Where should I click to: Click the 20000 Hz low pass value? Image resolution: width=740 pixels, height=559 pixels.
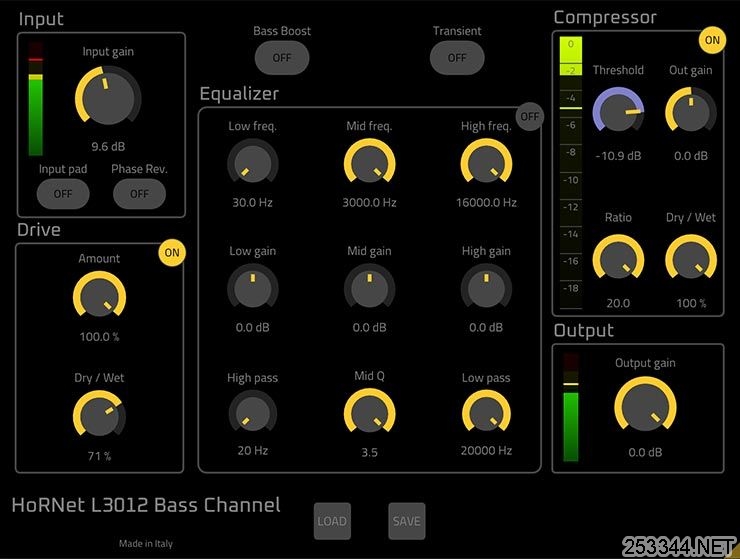(486, 451)
